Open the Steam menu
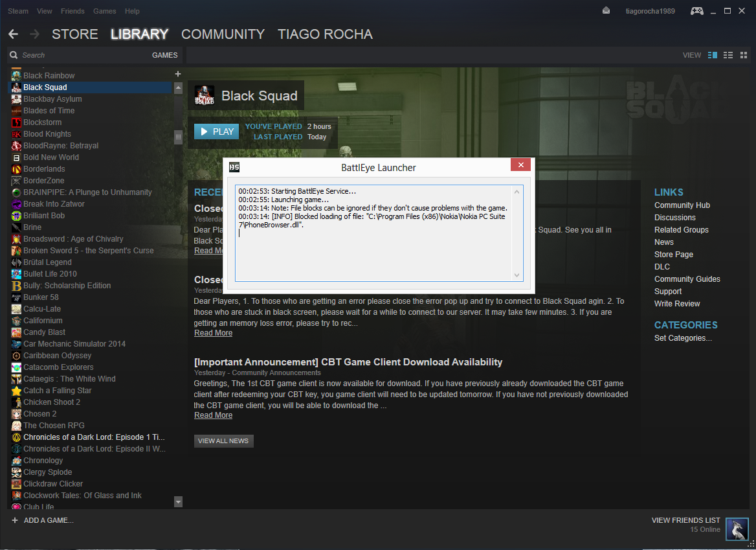 [18, 11]
